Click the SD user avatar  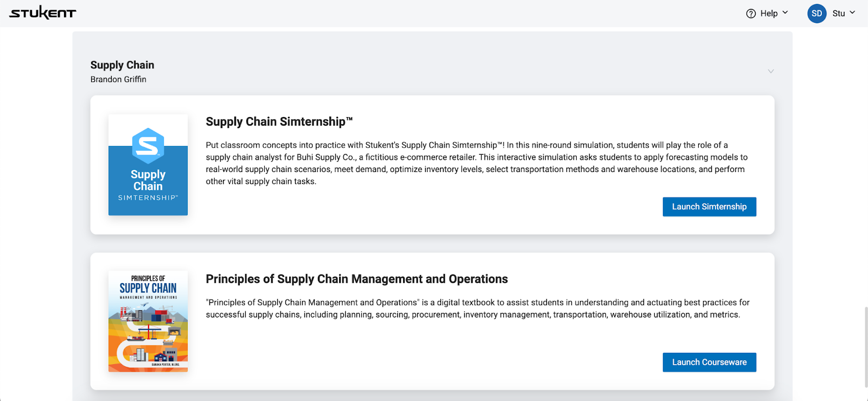click(x=816, y=14)
